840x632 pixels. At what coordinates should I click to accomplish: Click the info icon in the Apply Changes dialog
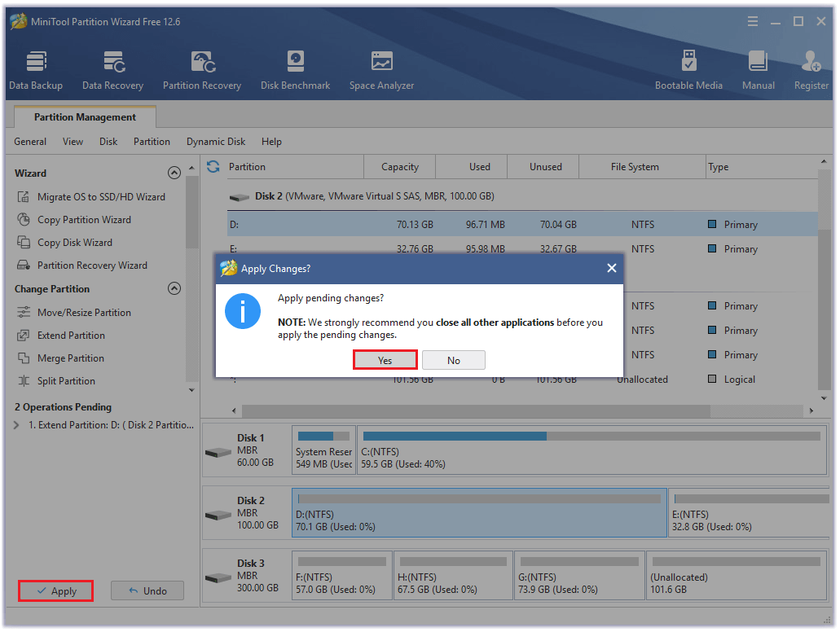pos(243,311)
